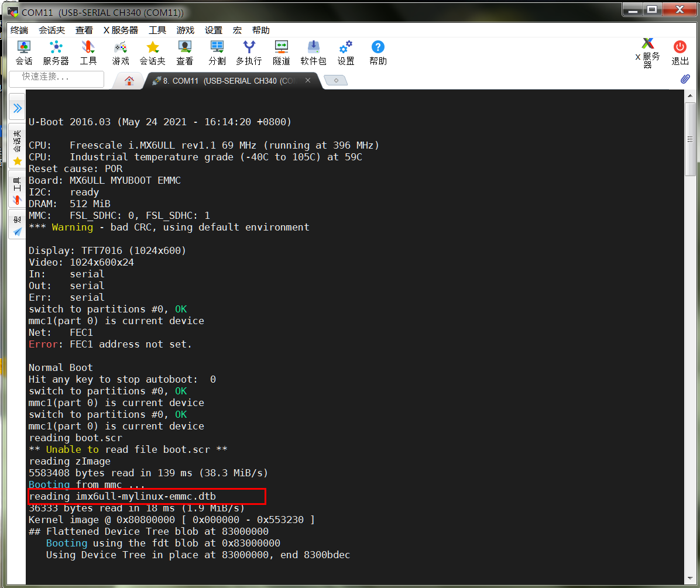The height and width of the screenshot is (588, 700).
Task: Click the 'U-Boot 2016.03' line in terminal
Action: click(x=160, y=122)
